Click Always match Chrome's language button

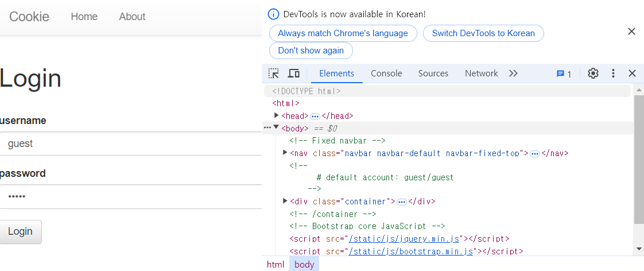click(x=343, y=33)
